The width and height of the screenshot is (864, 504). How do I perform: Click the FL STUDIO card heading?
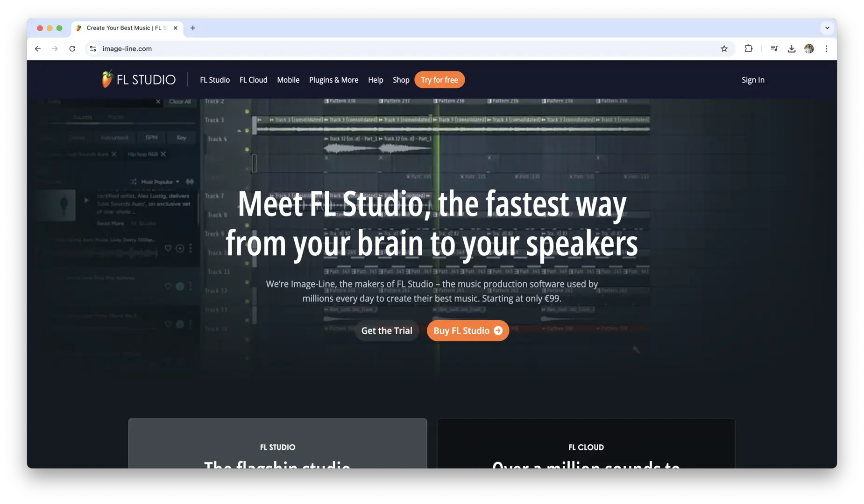(277, 447)
